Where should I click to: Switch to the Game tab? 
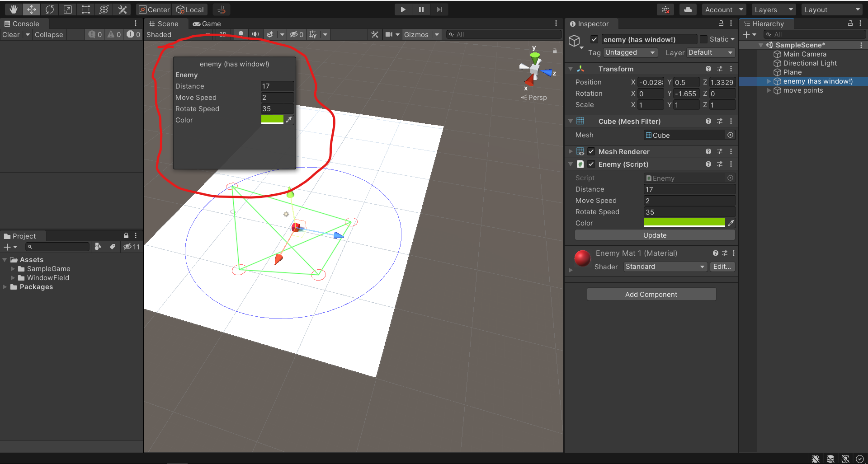[x=207, y=23]
